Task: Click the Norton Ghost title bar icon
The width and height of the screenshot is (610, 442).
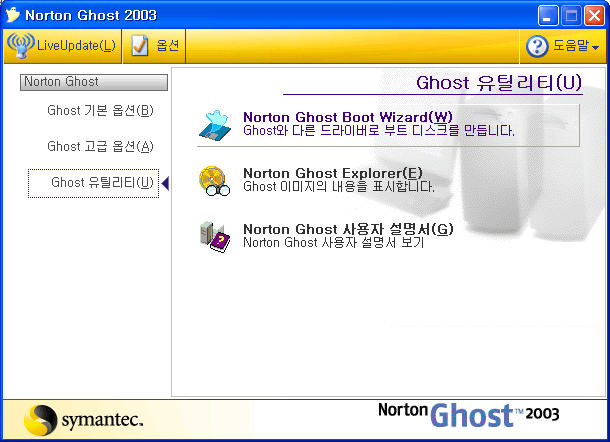Action: pyautogui.click(x=14, y=15)
